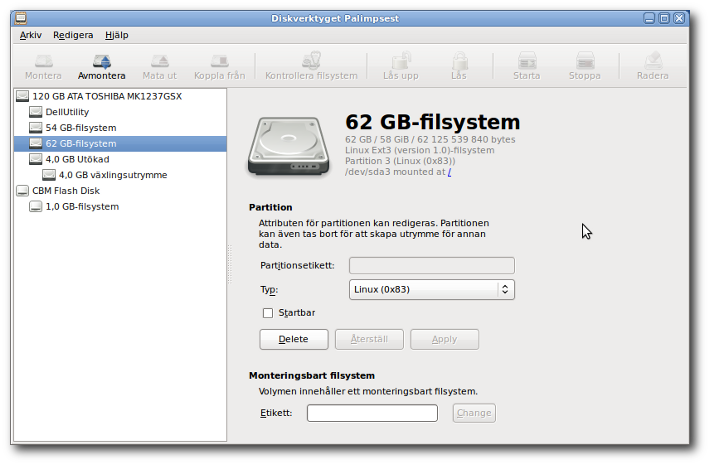
Task: Click the Montera toolbar icon
Action: click(x=43, y=61)
